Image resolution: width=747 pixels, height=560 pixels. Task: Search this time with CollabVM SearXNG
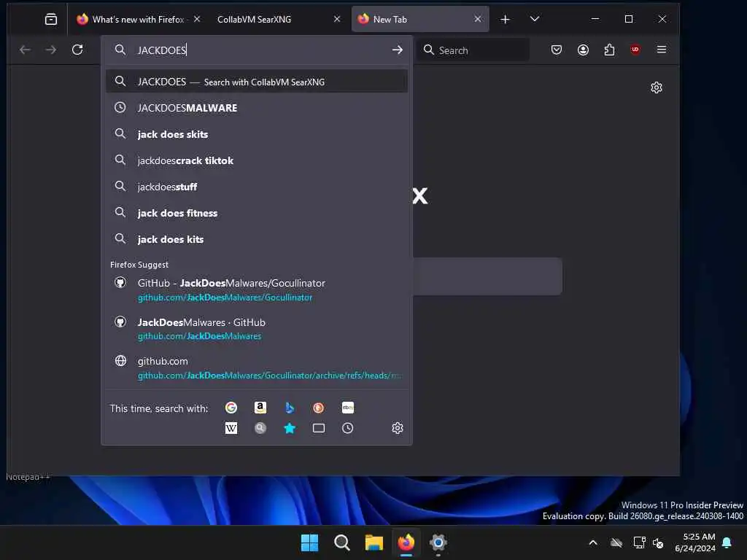[x=260, y=428]
